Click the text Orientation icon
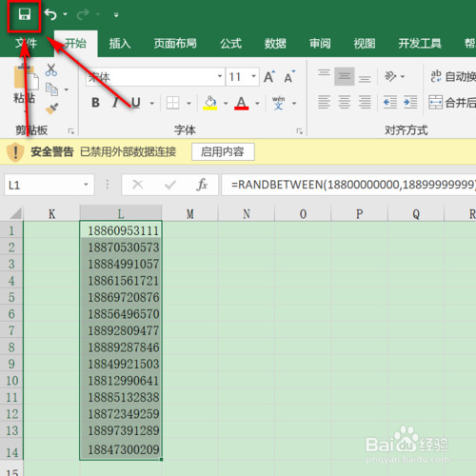Image resolution: width=476 pixels, height=476 pixels. (x=390, y=76)
